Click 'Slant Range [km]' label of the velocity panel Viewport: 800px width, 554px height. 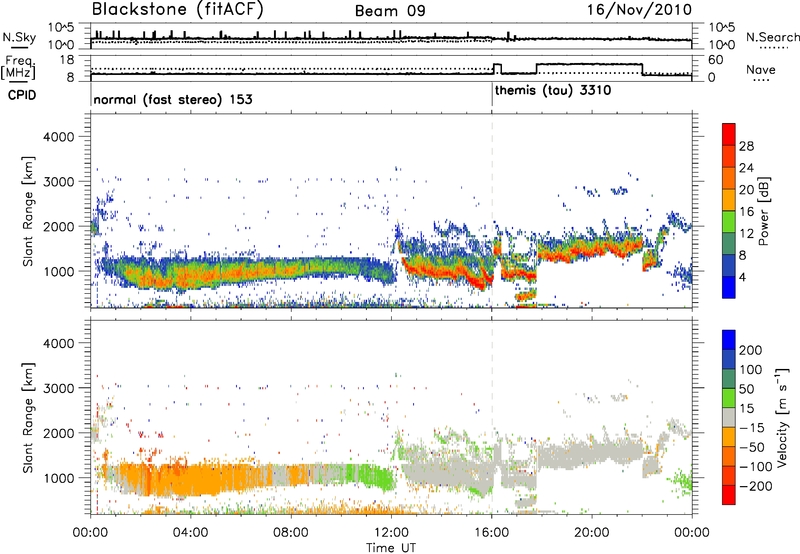[29, 417]
